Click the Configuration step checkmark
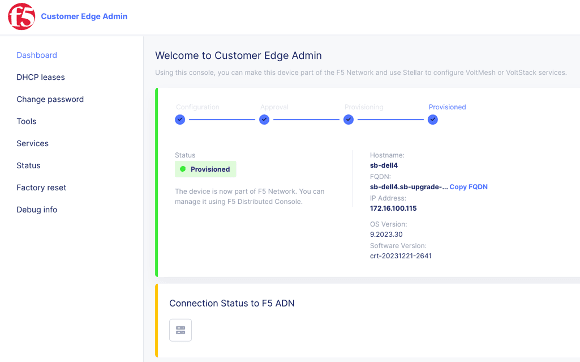Image resolution: width=580 pixels, height=362 pixels. click(x=180, y=120)
